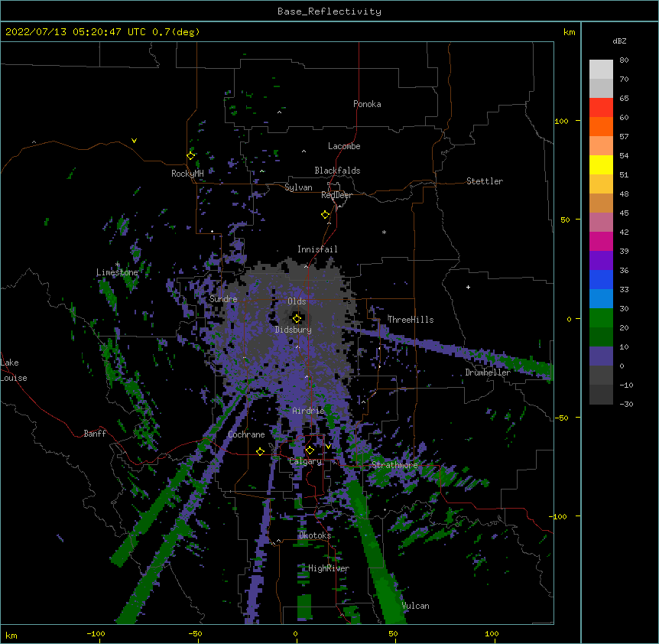This screenshot has height=644, width=659.
Task: Click the km unit label at top right
Action: pyautogui.click(x=570, y=32)
